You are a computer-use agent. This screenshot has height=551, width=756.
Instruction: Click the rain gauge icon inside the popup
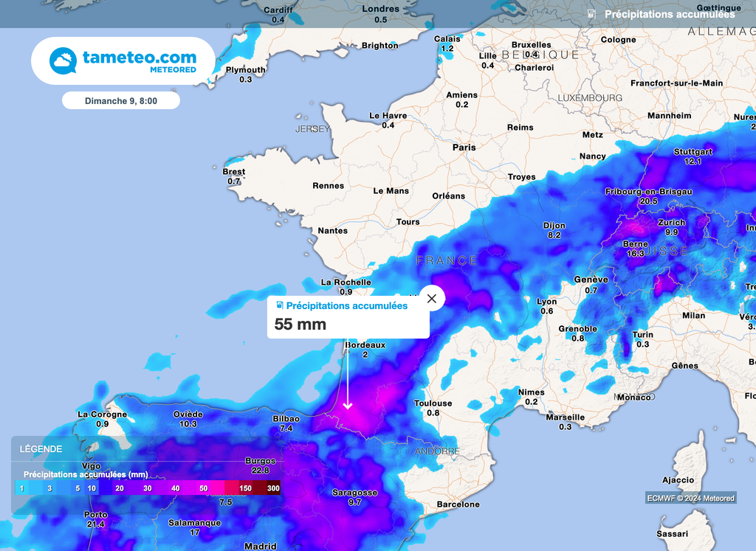pyautogui.click(x=279, y=305)
